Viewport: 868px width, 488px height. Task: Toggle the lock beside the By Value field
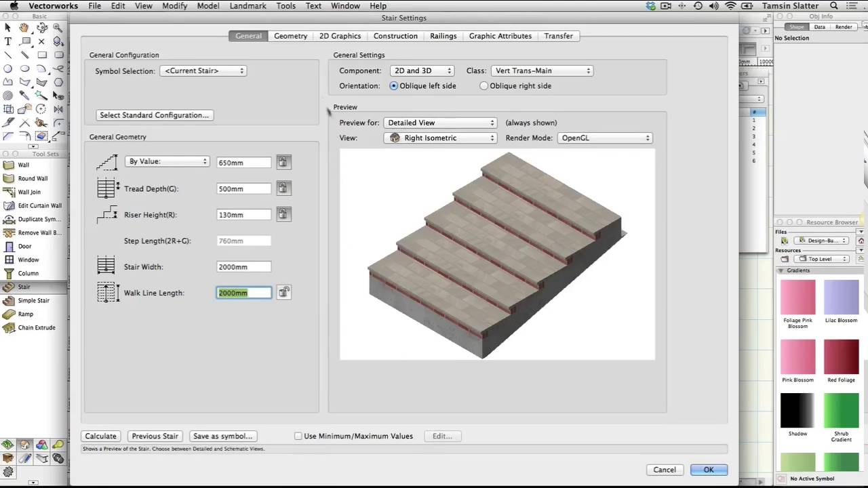coord(283,162)
